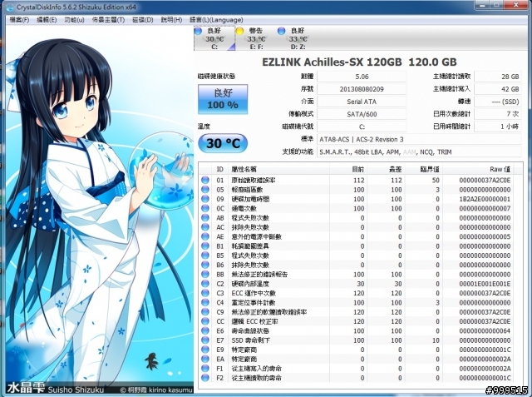Viewport: 532px width, 397px height.
Task: Open the 語言(L)(Language) menu
Action: pyautogui.click(x=216, y=20)
